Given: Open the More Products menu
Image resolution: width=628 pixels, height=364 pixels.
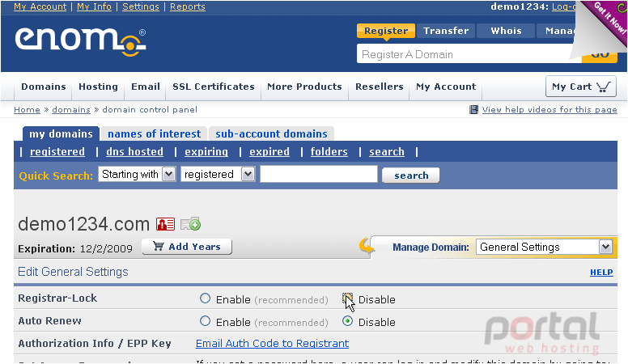Looking at the screenshot, I should [304, 87].
